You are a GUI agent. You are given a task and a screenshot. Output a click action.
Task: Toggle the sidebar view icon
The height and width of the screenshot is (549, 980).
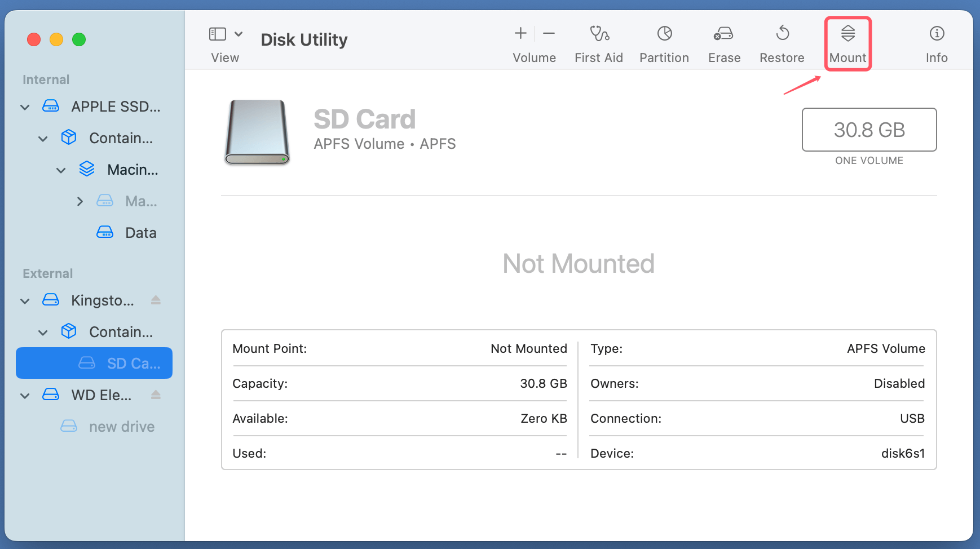tap(217, 34)
